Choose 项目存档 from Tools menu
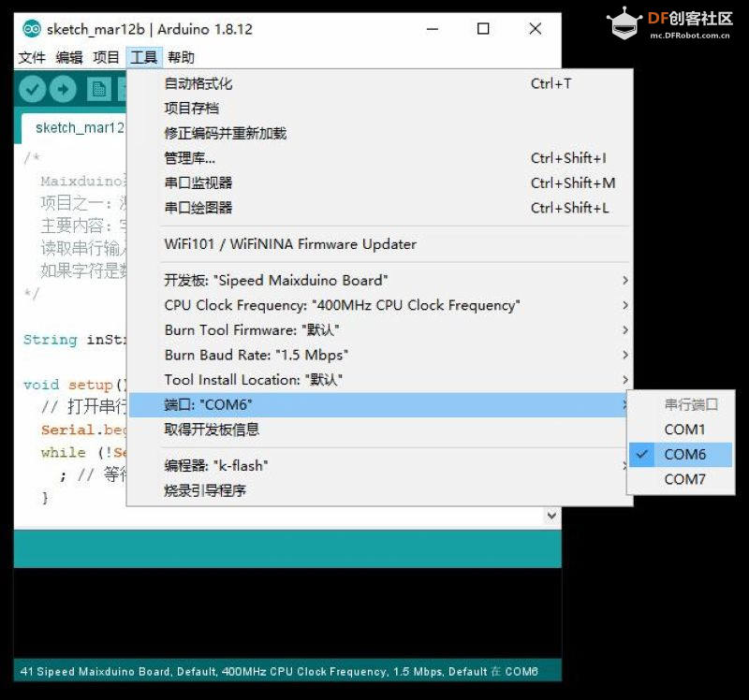This screenshot has height=700, width=749. (x=381, y=109)
